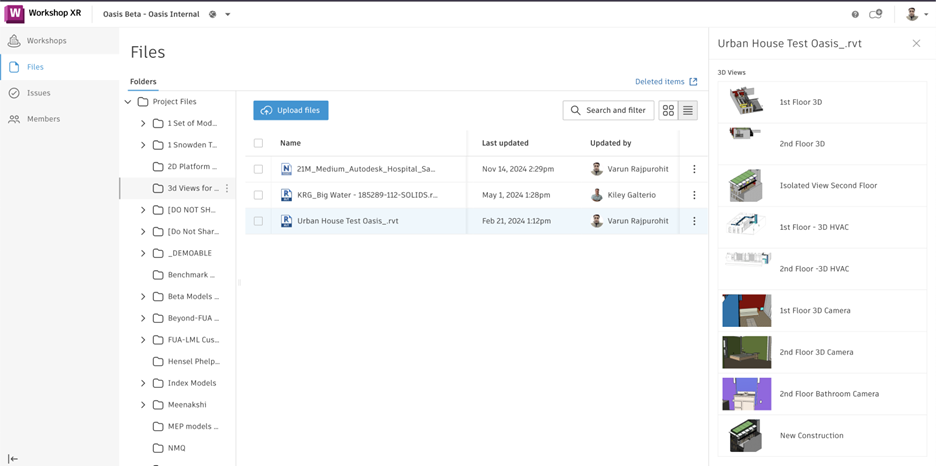Click the Updated by column header
936x466 pixels.
611,143
